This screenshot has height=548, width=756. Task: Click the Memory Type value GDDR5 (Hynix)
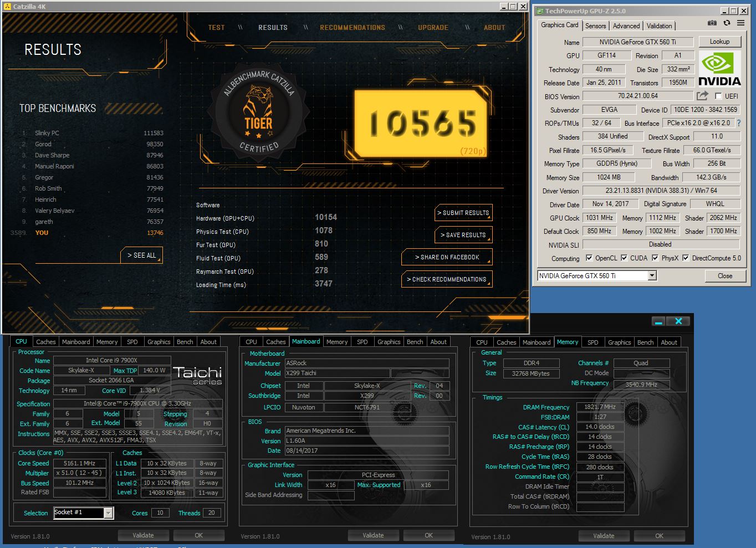pyautogui.click(x=617, y=163)
